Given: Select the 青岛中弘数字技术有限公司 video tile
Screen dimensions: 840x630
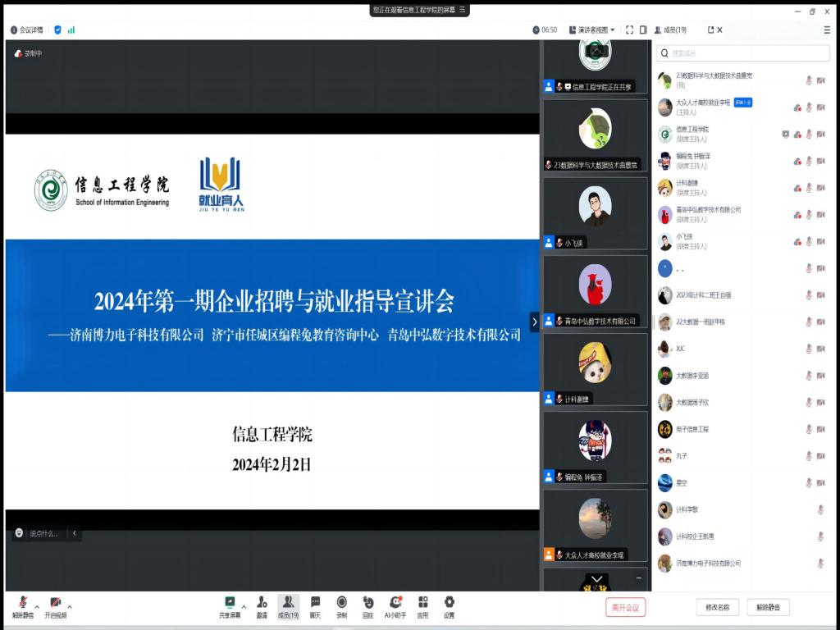Looking at the screenshot, I should pos(596,291).
